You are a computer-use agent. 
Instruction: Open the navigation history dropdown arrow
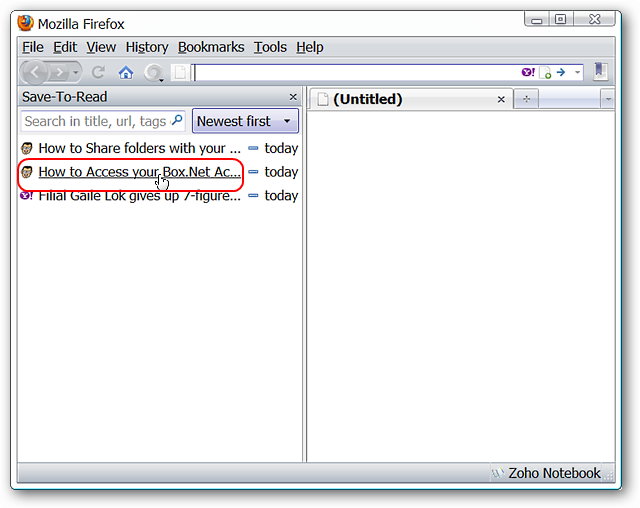pos(76,73)
